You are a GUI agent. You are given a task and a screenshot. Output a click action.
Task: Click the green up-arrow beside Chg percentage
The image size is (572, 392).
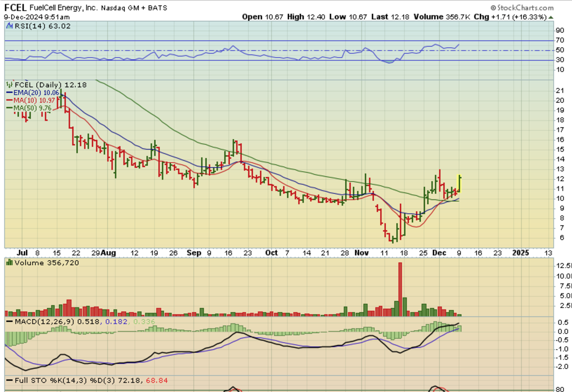(x=551, y=17)
